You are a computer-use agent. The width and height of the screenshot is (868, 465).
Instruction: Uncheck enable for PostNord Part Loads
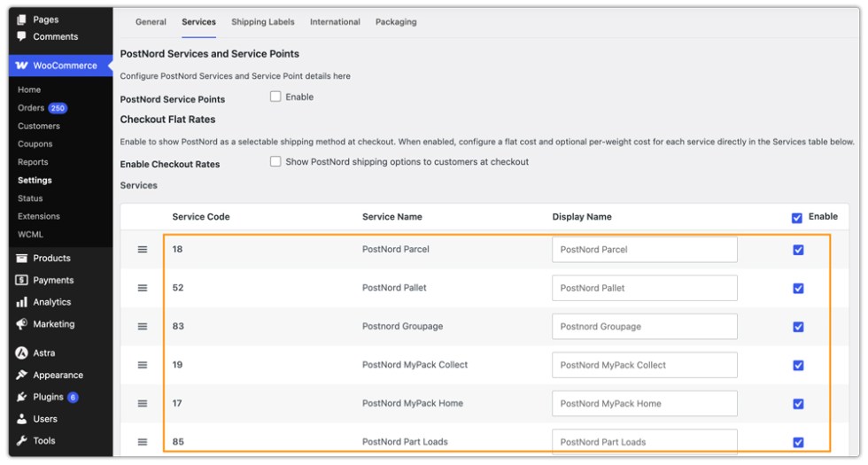click(798, 442)
